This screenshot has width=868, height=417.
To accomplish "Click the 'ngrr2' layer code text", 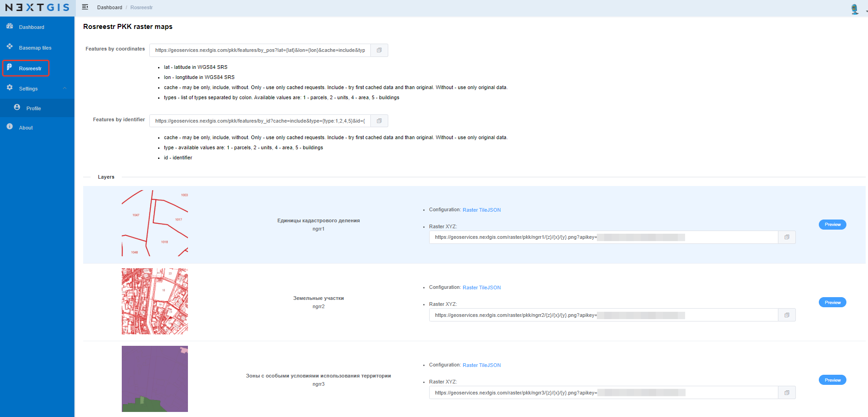I will (x=318, y=306).
